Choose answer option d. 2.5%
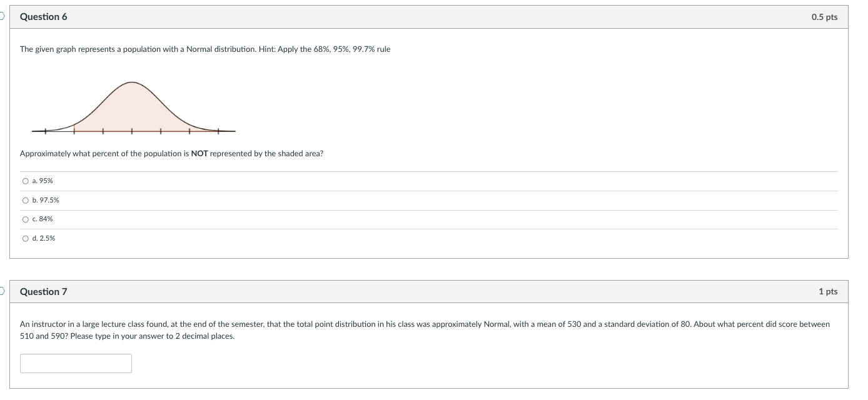This screenshot has width=868, height=400. tap(26, 238)
